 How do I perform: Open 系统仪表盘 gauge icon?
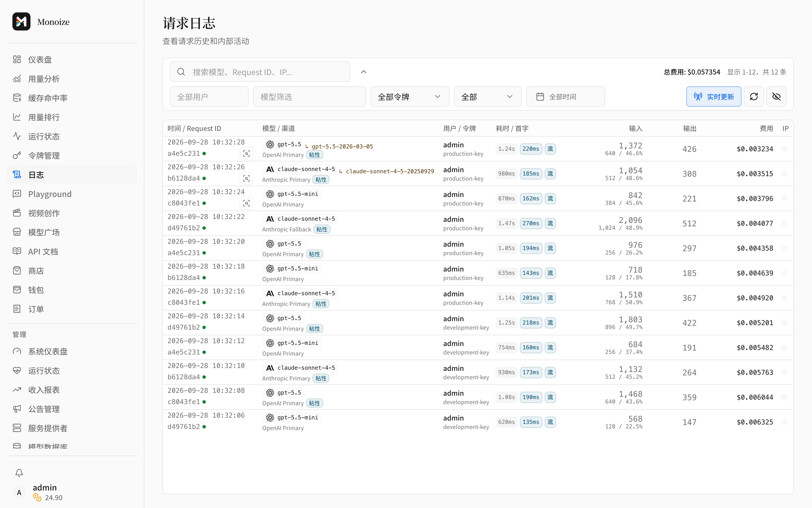[17, 351]
